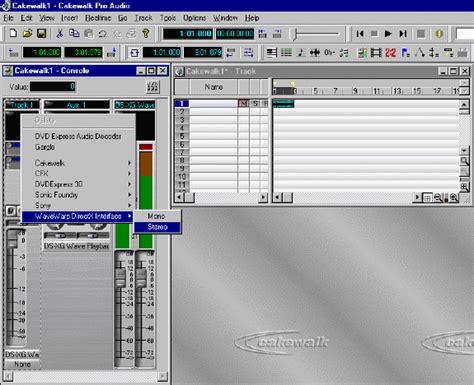Viewport: 474px width, 385px height.
Task: Open the Realtime menu
Action: pyautogui.click(x=98, y=18)
